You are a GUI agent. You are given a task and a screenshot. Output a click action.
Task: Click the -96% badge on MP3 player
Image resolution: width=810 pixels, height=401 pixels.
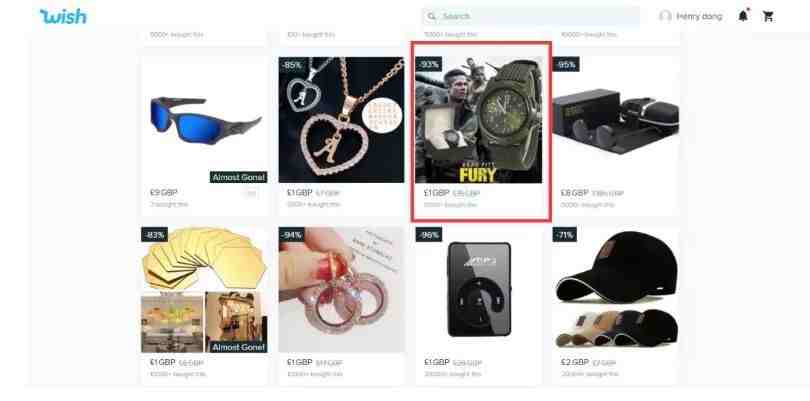coord(429,235)
